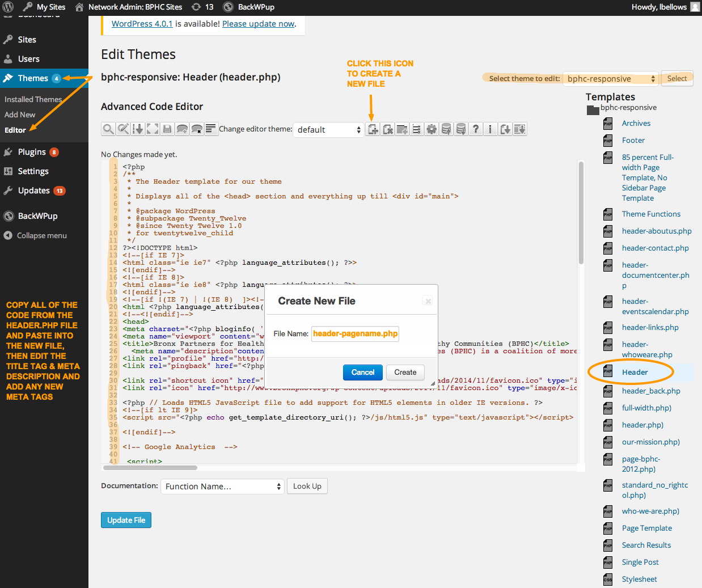This screenshot has width=702, height=588.
Task: Click the new folder icon in toolbar
Action: pyautogui.click(x=403, y=129)
